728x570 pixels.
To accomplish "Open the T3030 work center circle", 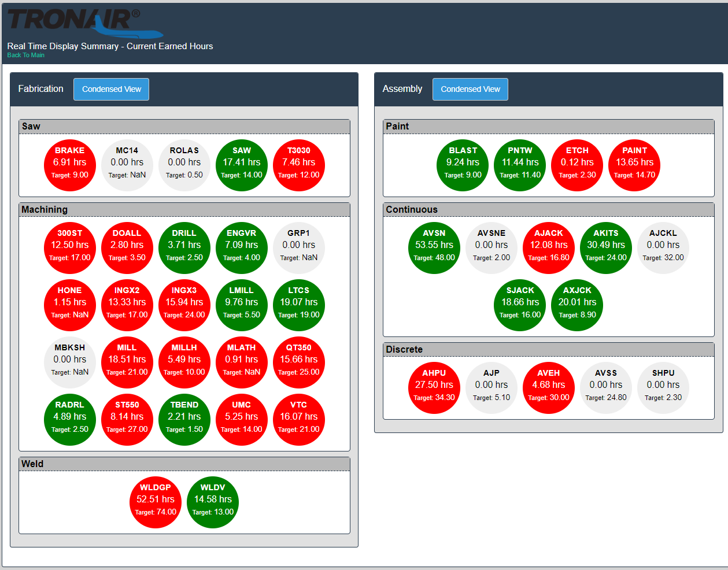I will pyautogui.click(x=299, y=165).
